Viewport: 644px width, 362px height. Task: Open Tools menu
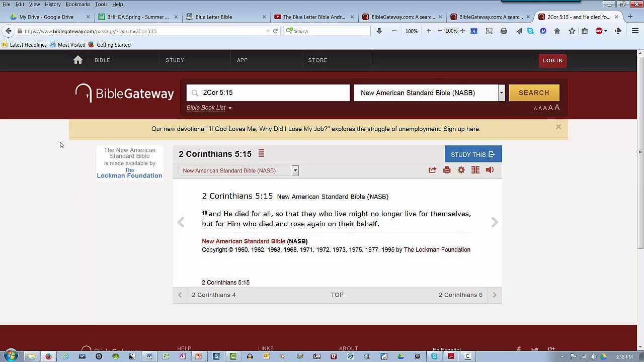click(x=101, y=4)
